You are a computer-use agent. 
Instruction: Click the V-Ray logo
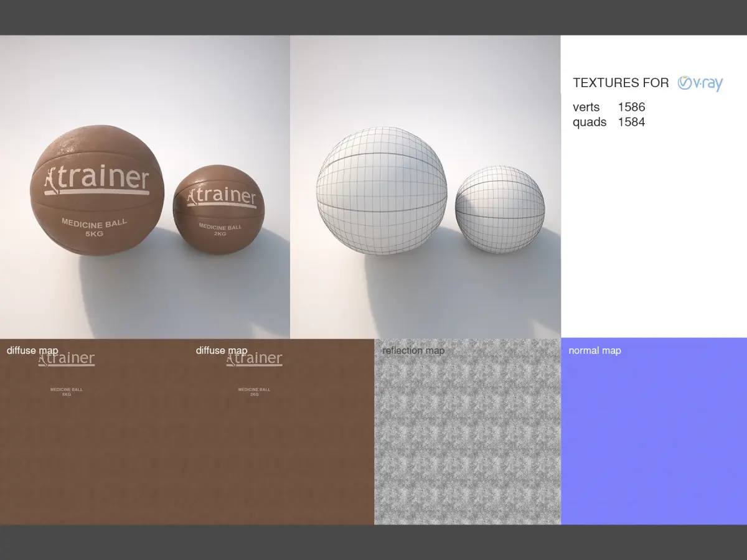(x=700, y=83)
